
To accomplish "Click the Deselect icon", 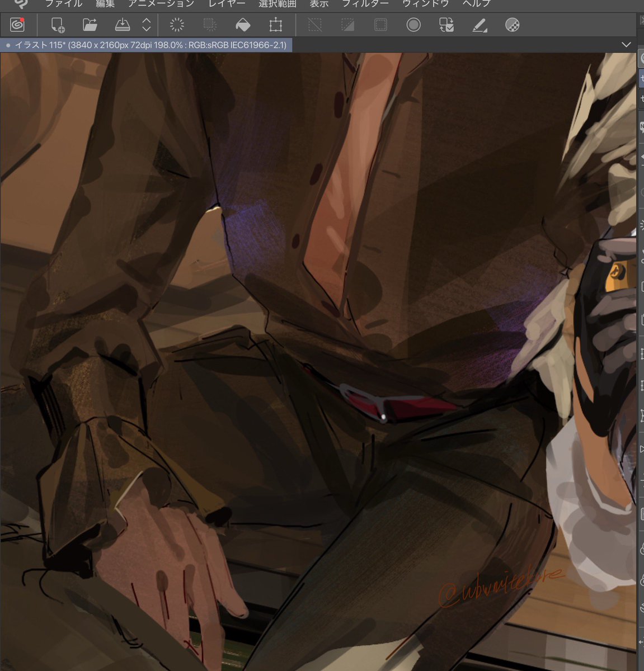I will tap(315, 25).
